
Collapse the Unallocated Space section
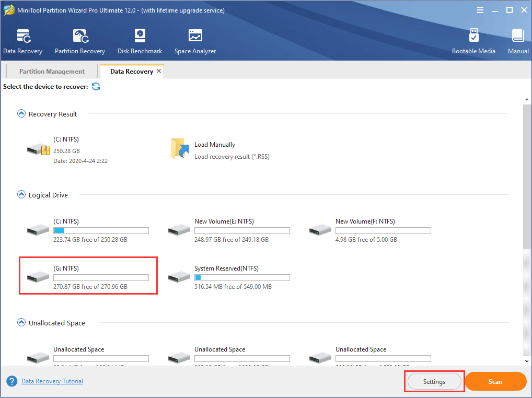coord(21,322)
